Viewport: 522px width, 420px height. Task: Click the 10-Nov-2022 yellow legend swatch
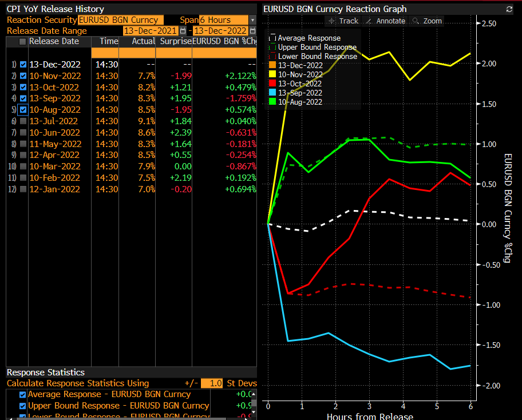click(272, 74)
